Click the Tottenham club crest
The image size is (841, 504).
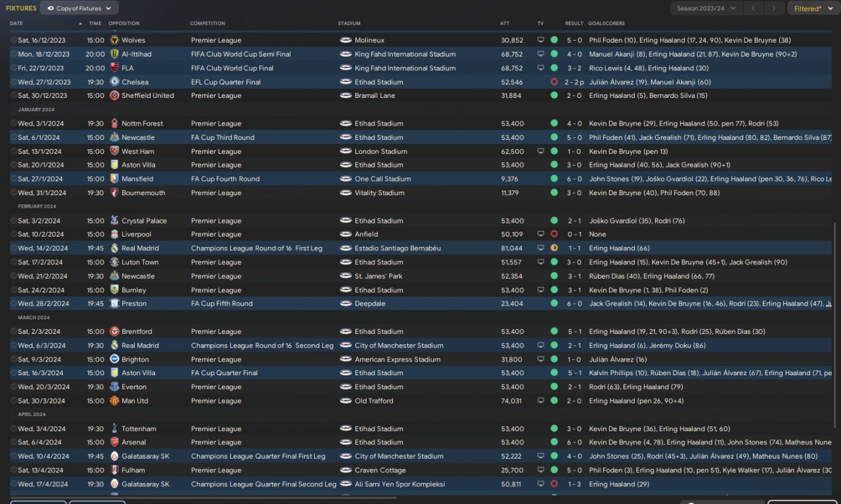pos(115,429)
